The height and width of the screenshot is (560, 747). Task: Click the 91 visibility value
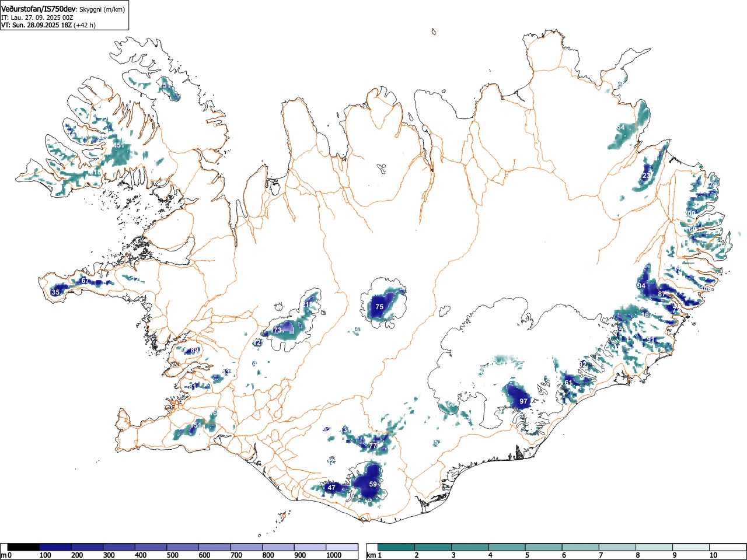tap(651, 339)
